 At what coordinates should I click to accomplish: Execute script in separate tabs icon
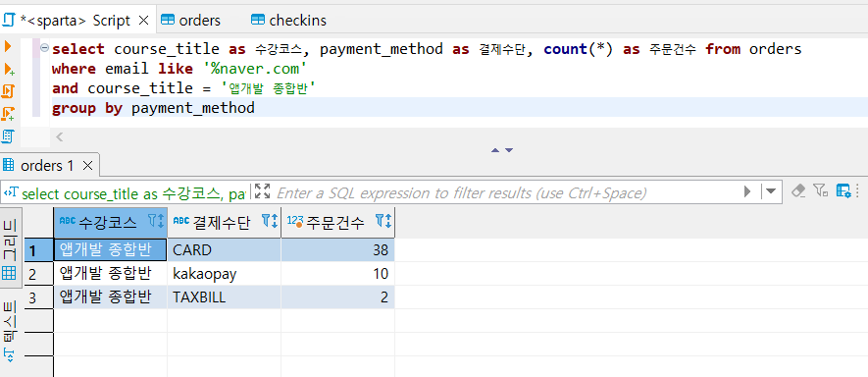click(8, 113)
